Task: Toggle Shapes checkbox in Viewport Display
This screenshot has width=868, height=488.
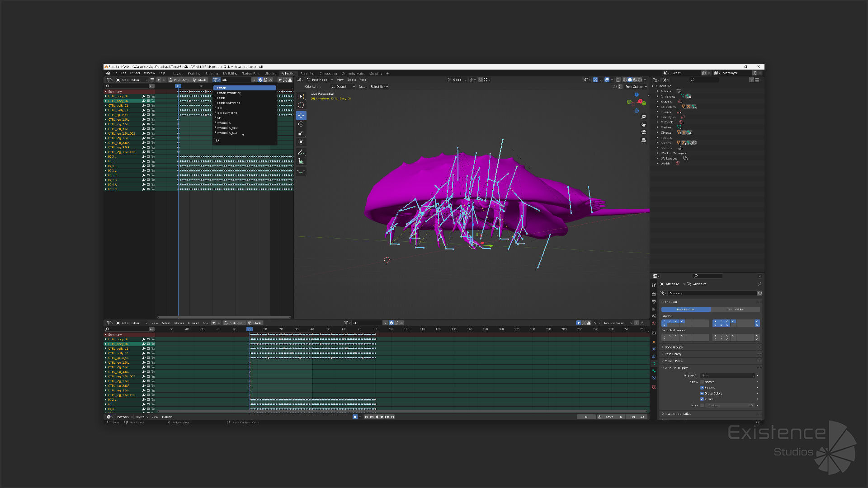Action: [x=702, y=388]
